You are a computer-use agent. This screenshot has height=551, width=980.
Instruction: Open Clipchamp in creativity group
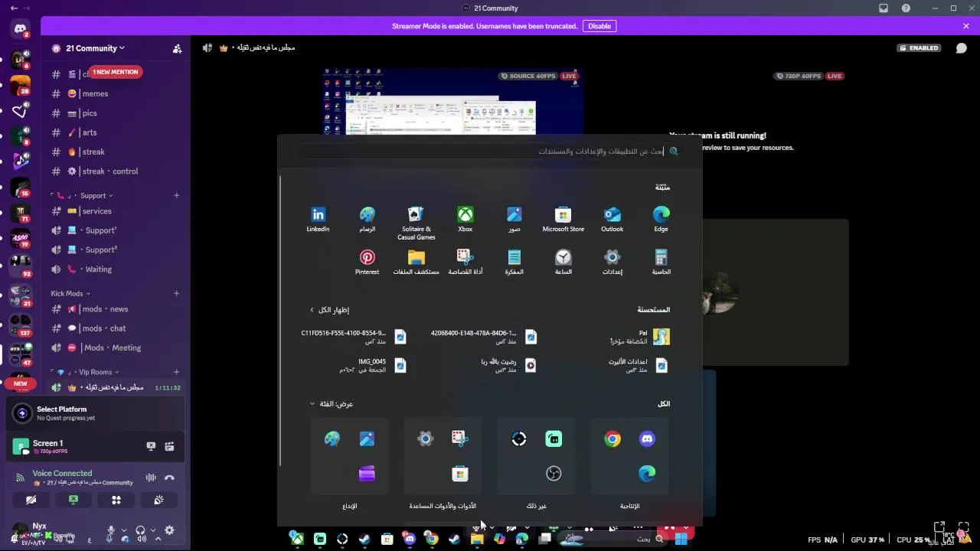coord(367,474)
